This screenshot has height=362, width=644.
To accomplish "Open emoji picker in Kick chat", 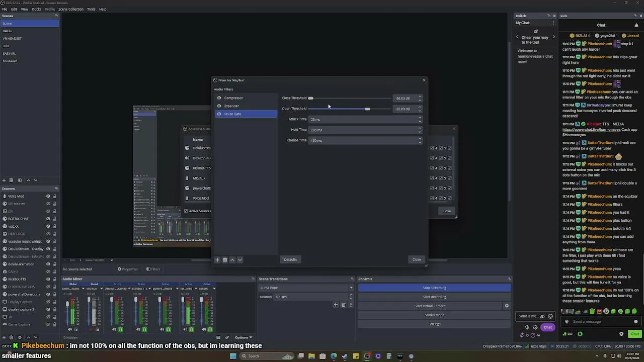I will click(636, 322).
